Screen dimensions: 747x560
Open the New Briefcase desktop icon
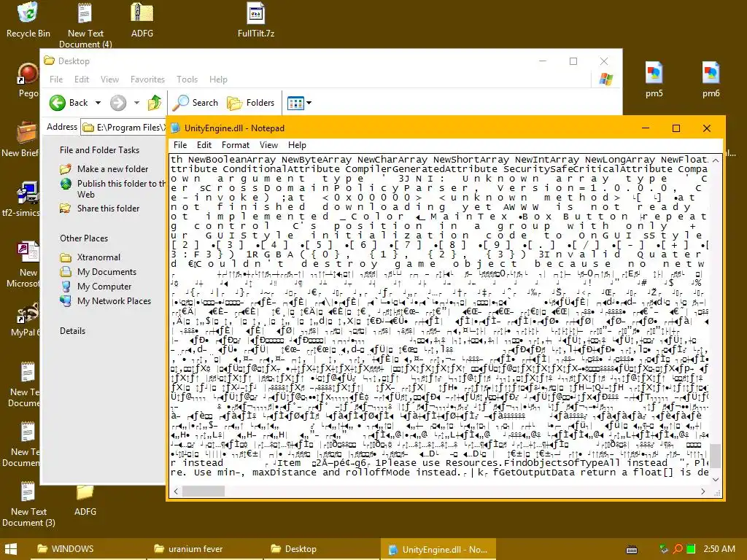click(x=20, y=139)
